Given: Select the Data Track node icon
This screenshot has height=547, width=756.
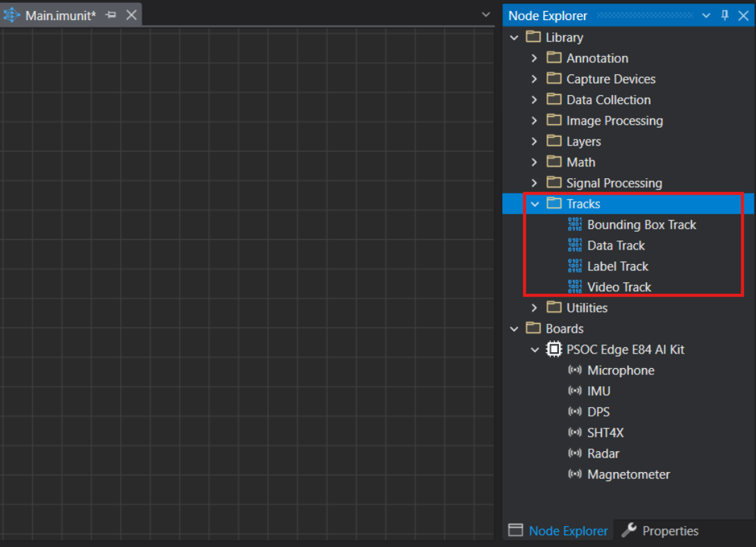Looking at the screenshot, I should [574, 245].
